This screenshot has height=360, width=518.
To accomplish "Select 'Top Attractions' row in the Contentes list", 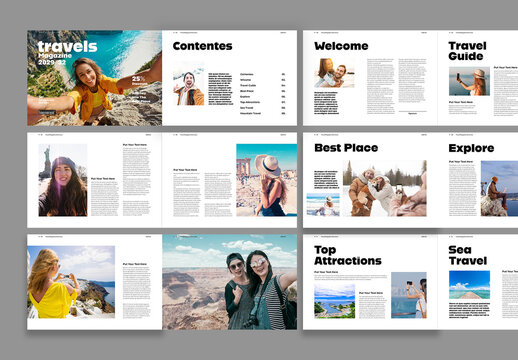I will [263, 102].
